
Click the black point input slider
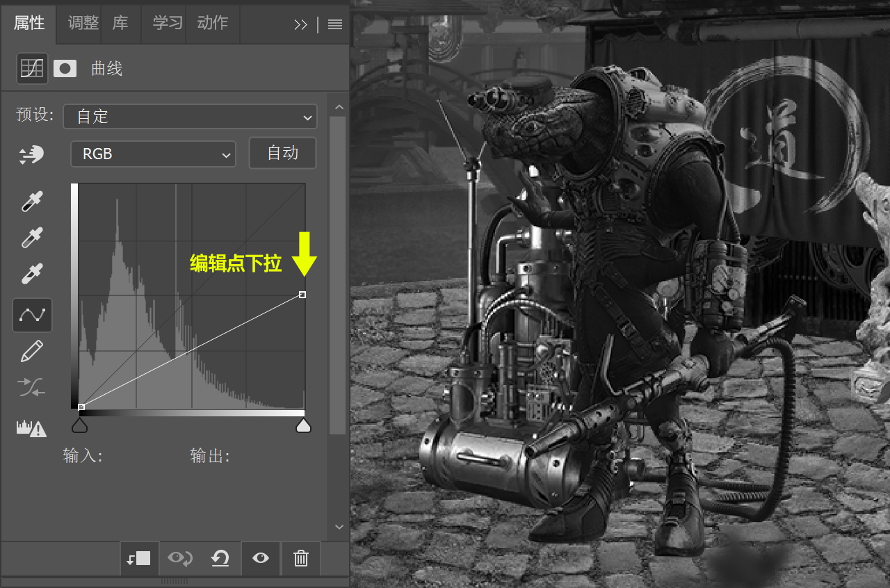(80, 425)
